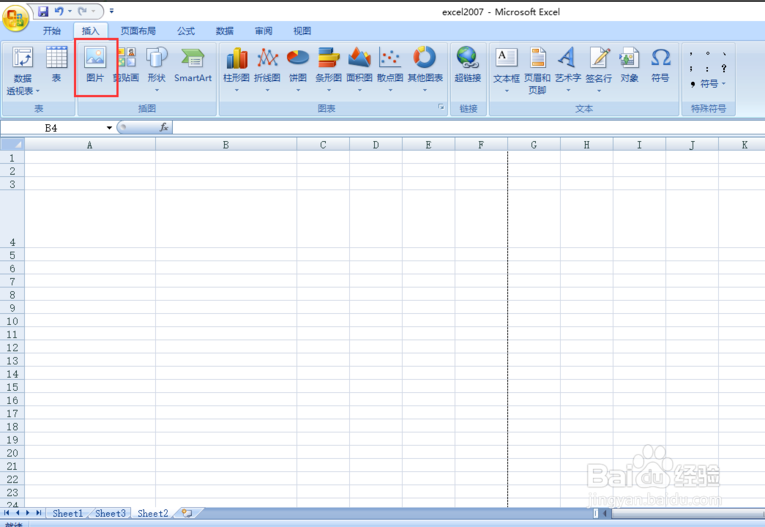Insert a 文本框 text box

pyautogui.click(x=506, y=68)
